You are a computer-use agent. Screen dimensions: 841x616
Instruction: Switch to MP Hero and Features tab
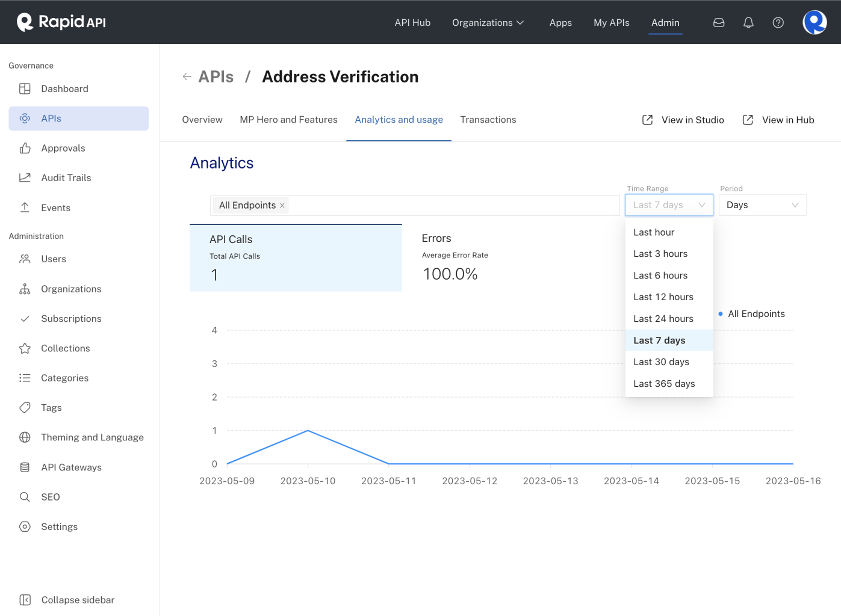click(x=288, y=120)
